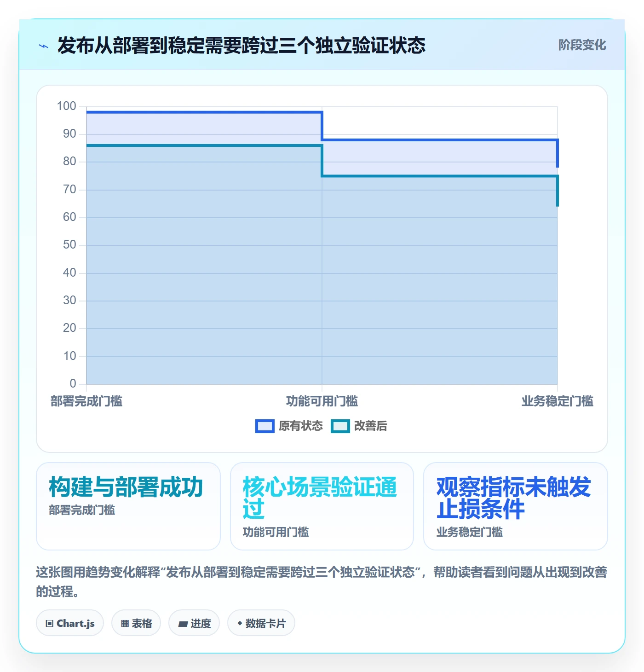
Task: Toggle the 改善后 legend swatch
Action: [x=340, y=426]
